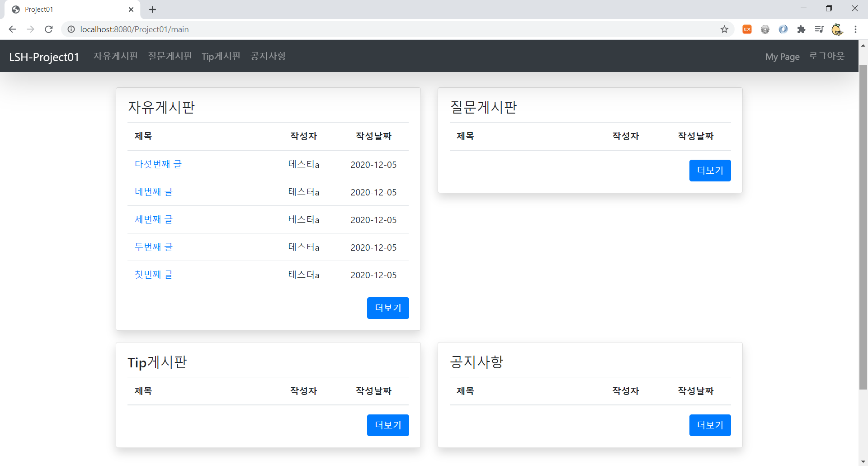Click 로그아웃 to log out
The height and width of the screenshot is (466, 868).
point(826,56)
